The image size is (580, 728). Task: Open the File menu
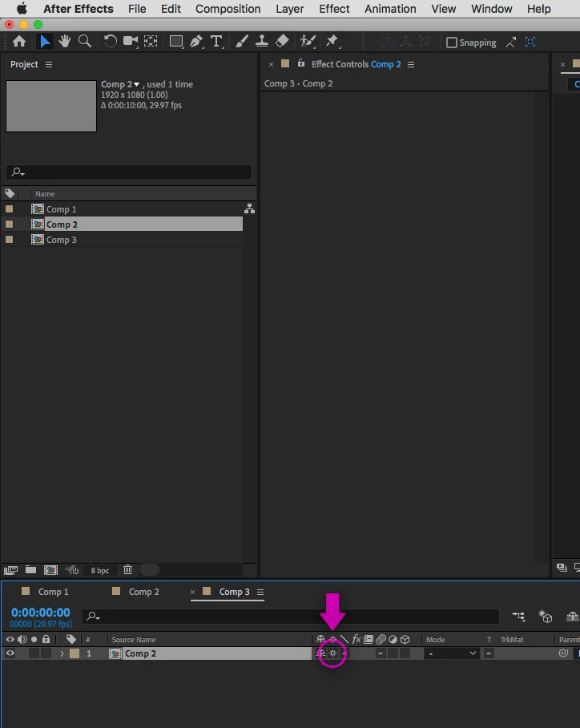point(137,9)
